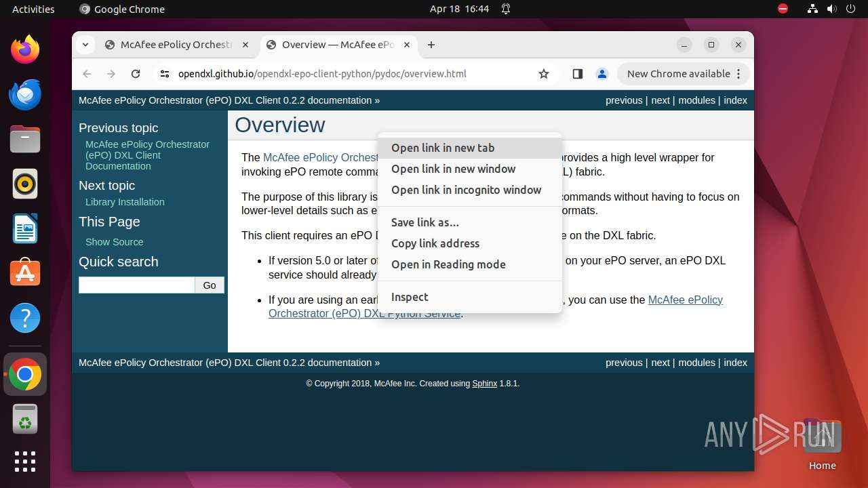Close the Overview tab
Viewport: 868px width, 488px height.
click(x=407, y=45)
